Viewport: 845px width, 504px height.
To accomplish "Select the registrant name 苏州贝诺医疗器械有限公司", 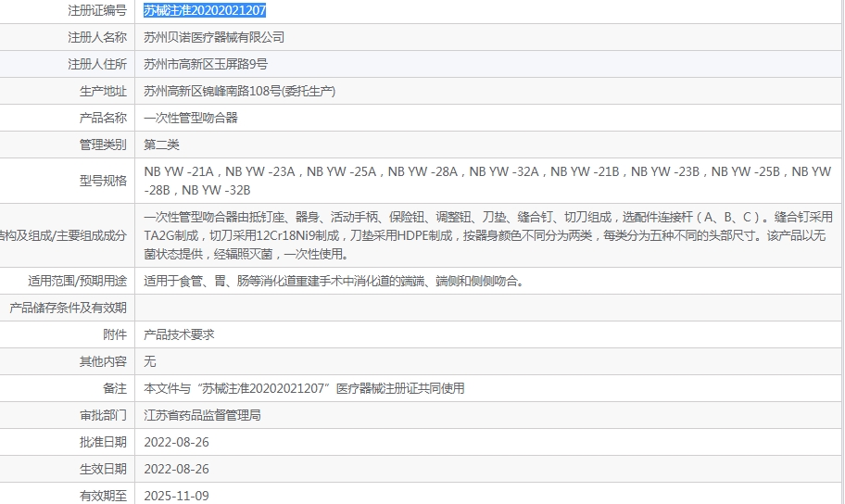I will [214, 37].
